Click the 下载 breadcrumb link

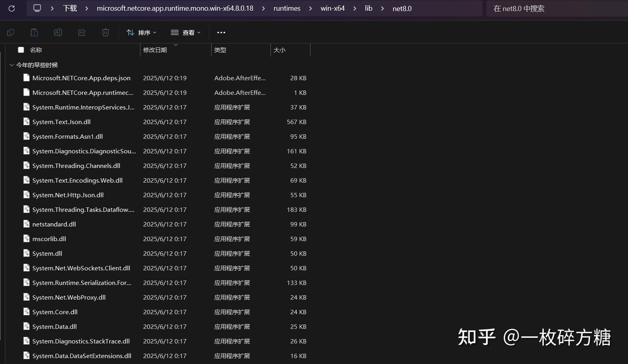click(x=69, y=8)
